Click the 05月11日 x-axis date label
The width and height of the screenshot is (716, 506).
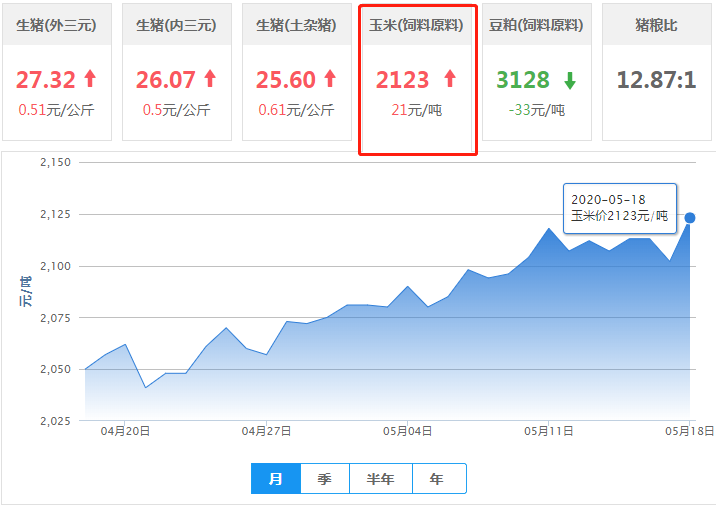549,431
